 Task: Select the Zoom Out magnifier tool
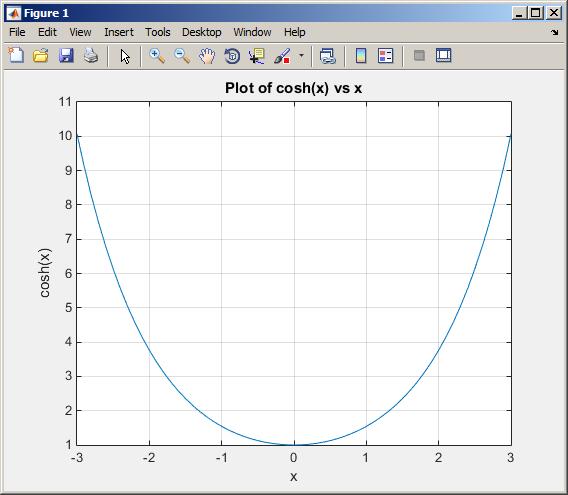point(182,56)
